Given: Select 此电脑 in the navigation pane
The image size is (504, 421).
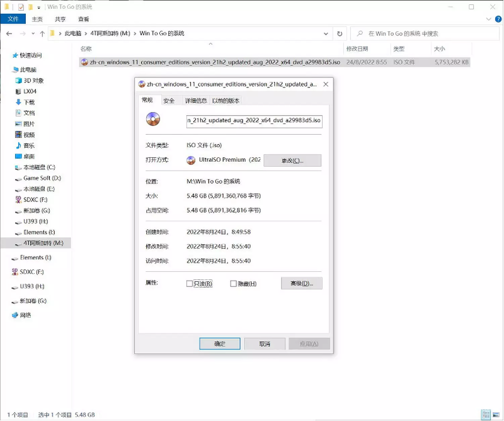Looking at the screenshot, I should point(25,70).
